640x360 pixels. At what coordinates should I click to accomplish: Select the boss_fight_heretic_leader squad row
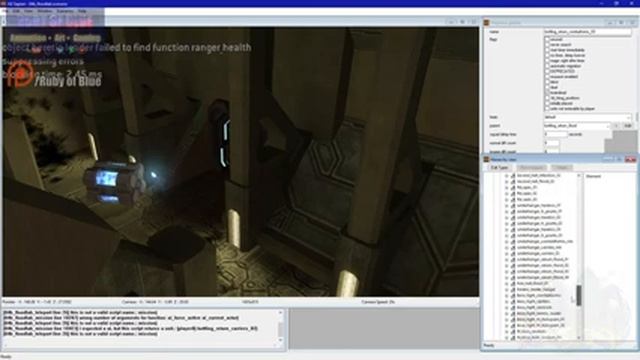[x=539, y=313]
